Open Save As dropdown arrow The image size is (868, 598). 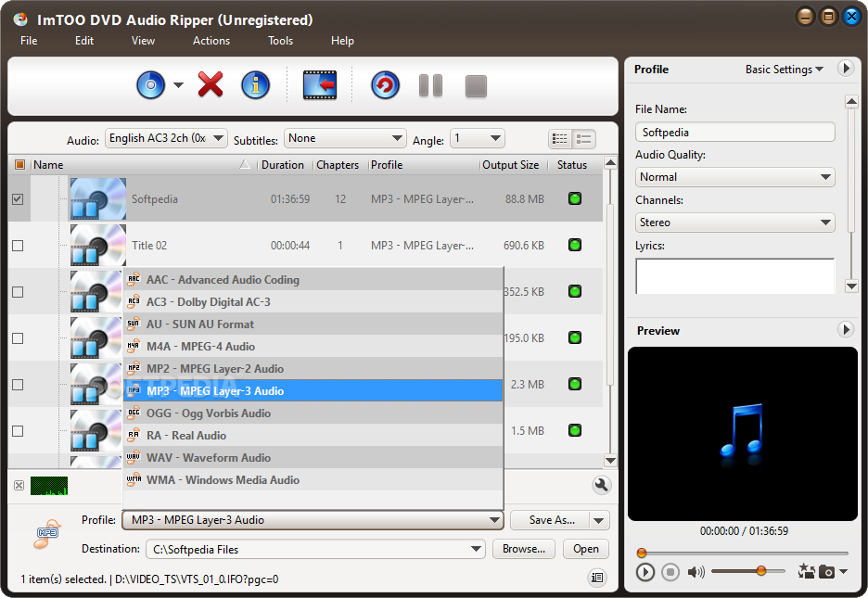tap(598, 520)
